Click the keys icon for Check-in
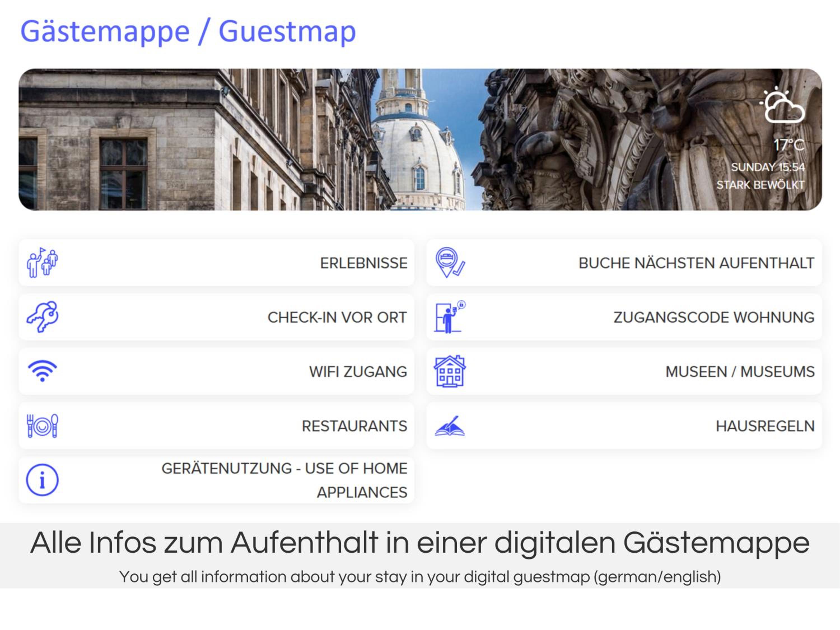840x630 pixels. pyautogui.click(x=42, y=317)
